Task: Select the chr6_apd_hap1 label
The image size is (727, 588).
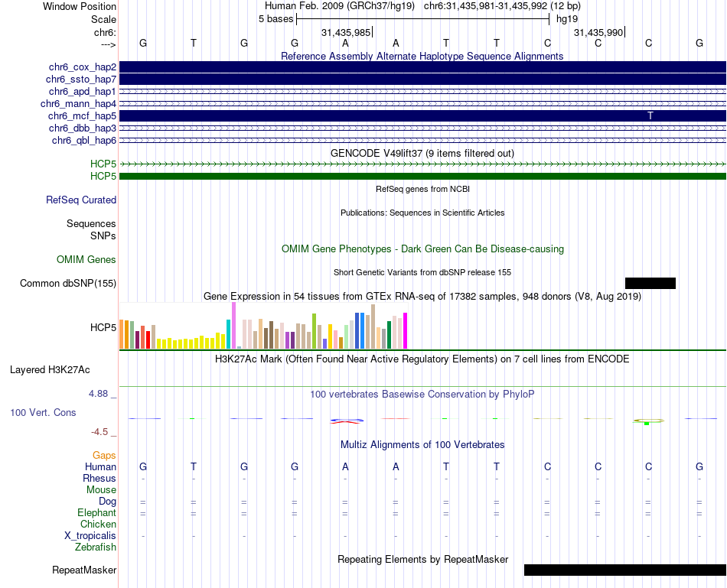Action: (x=83, y=91)
